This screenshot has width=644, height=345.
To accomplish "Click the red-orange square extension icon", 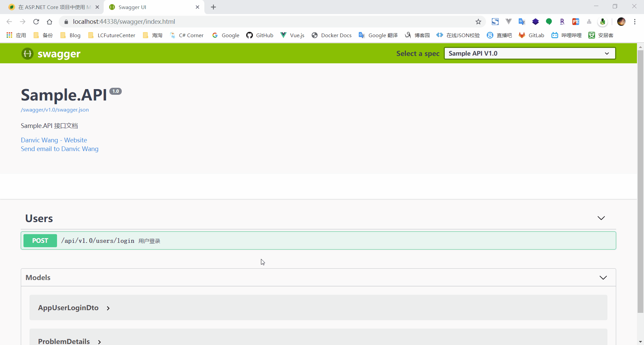I will pyautogui.click(x=576, y=22).
